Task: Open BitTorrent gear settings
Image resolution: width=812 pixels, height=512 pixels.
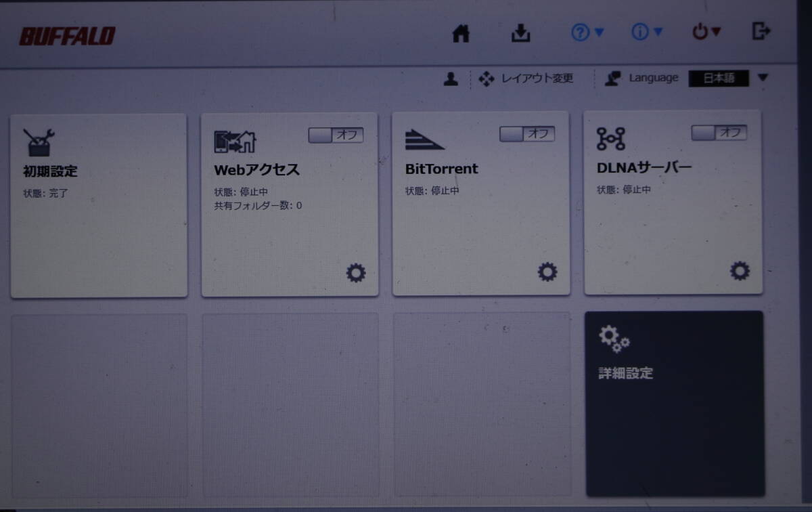Action: click(547, 272)
